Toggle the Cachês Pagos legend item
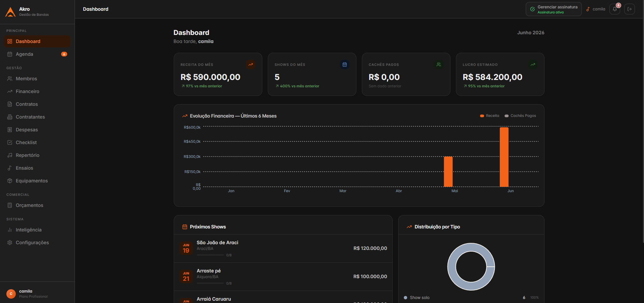This screenshot has height=303, width=644. [x=520, y=116]
